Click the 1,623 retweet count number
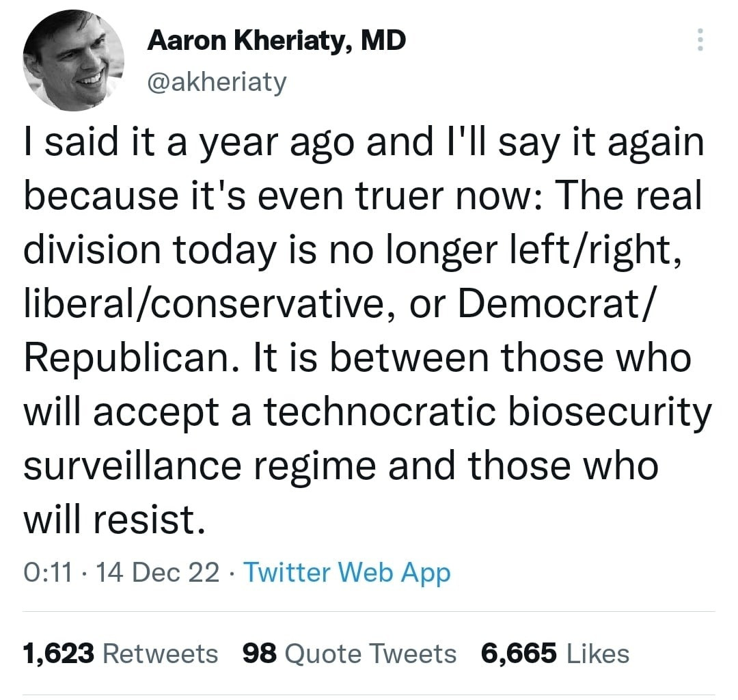 pos(58,654)
